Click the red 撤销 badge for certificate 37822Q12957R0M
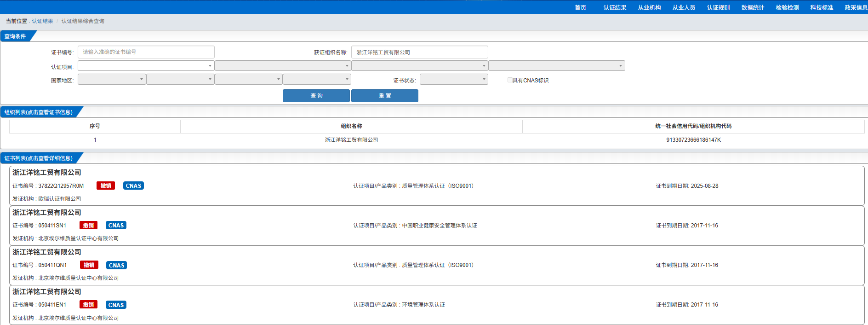 click(106, 186)
